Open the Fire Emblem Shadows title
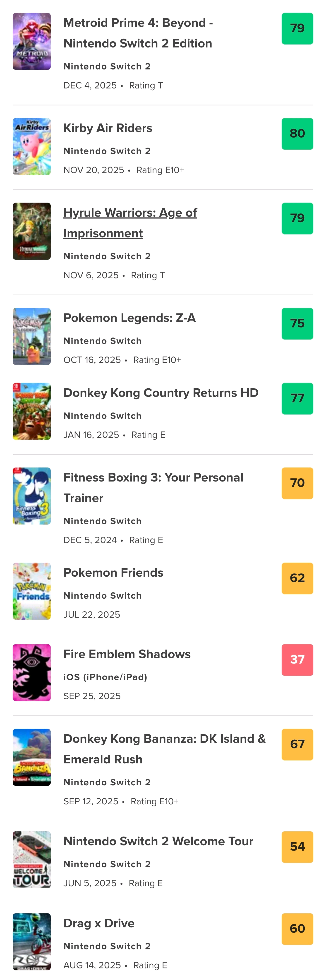 point(127,654)
